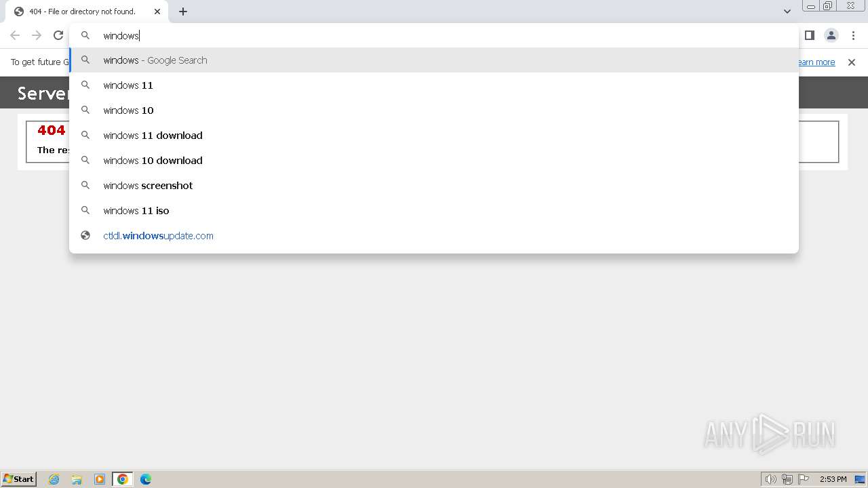This screenshot has width=868, height=488.
Task: Choose 'windows - Google Search' suggestion
Action: click(x=434, y=60)
